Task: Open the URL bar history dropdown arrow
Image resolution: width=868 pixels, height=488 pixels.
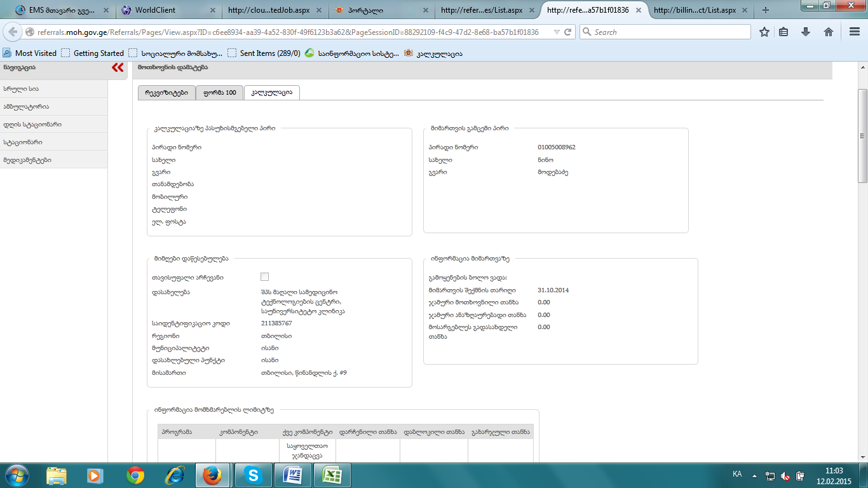Action: (557, 32)
